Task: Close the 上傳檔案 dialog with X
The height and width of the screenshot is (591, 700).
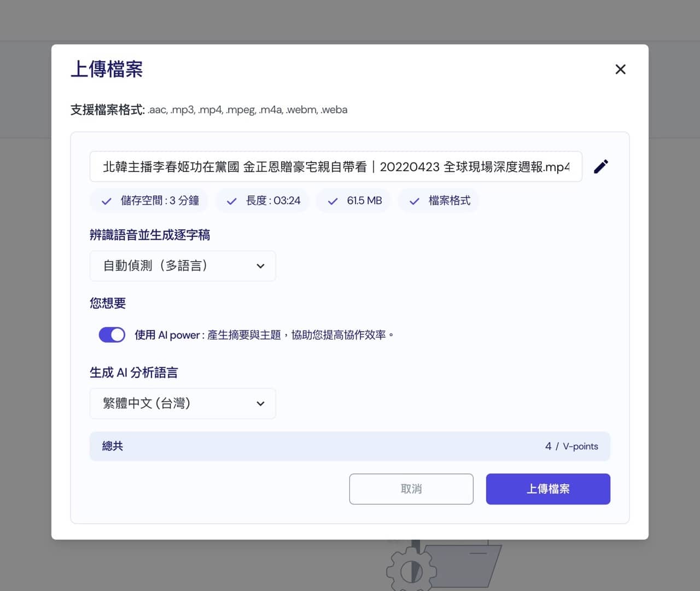Action: tap(620, 69)
